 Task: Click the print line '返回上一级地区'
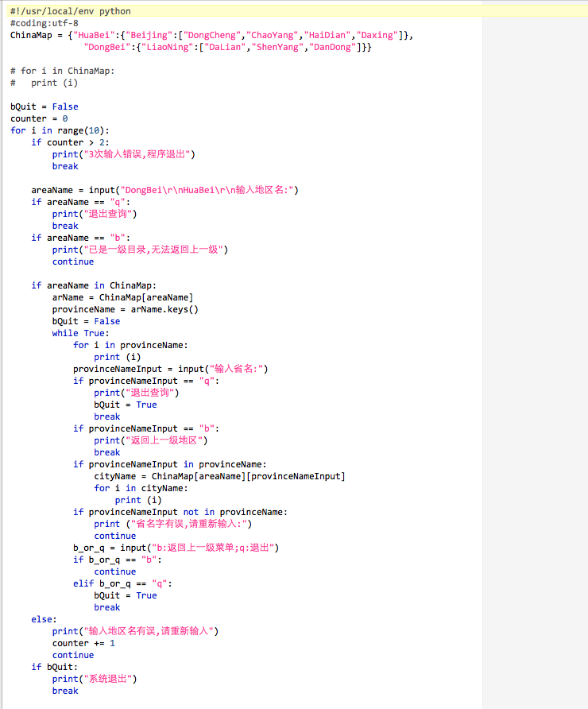151,440
